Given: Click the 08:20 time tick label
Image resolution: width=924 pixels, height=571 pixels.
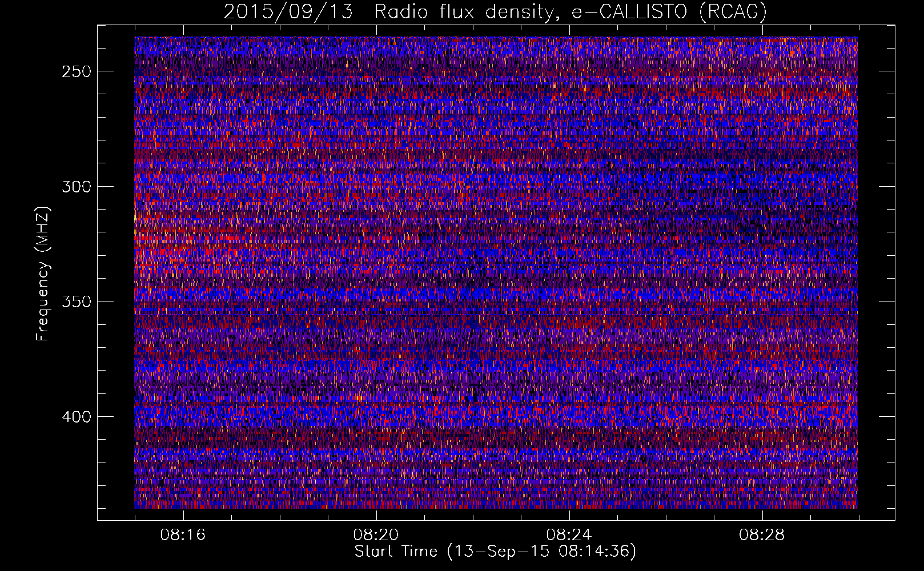Looking at the screenshot, I should [x=376, y=535].
